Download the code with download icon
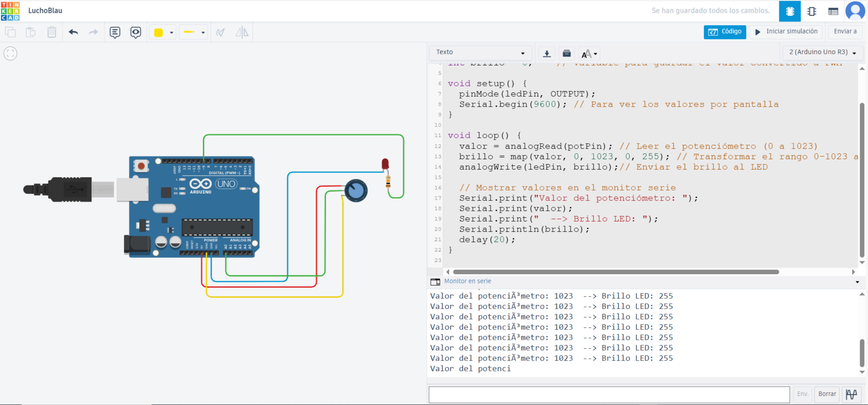The height and width of the screenshot is (405, 868). [x=547, y=53]
